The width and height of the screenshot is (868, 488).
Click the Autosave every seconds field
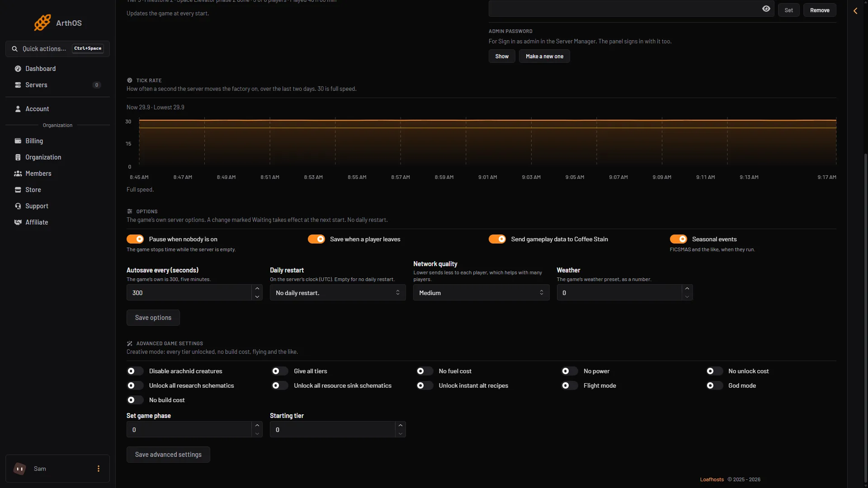click(x=189, y=292)
